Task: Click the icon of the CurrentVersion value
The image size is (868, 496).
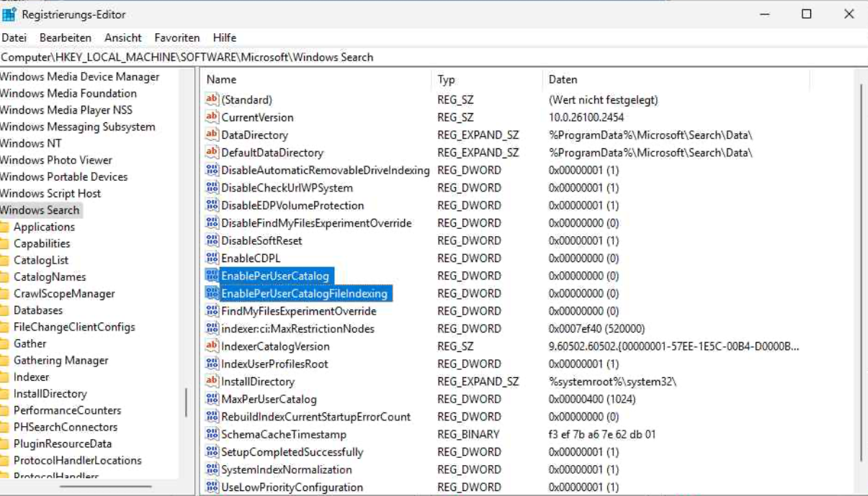Action: (212, 117)
